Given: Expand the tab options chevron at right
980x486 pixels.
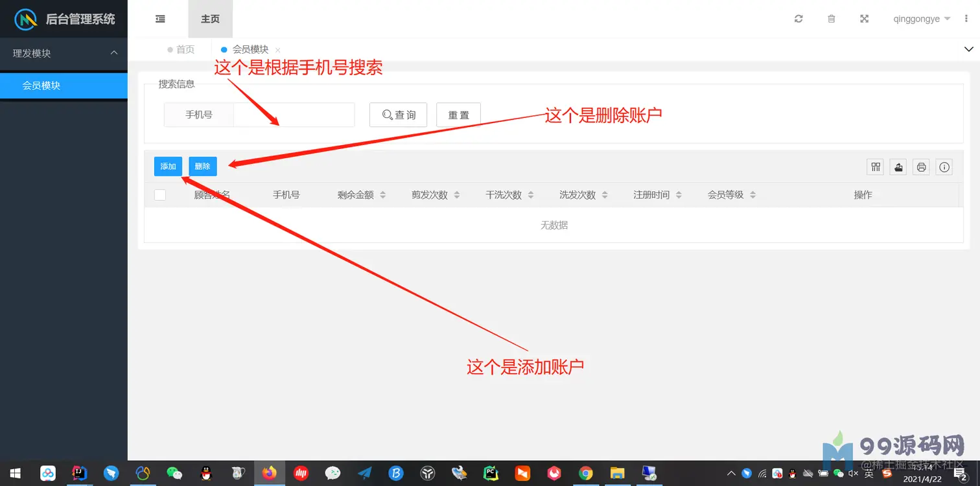Looking at the screenshot, I should pos(969,49).
